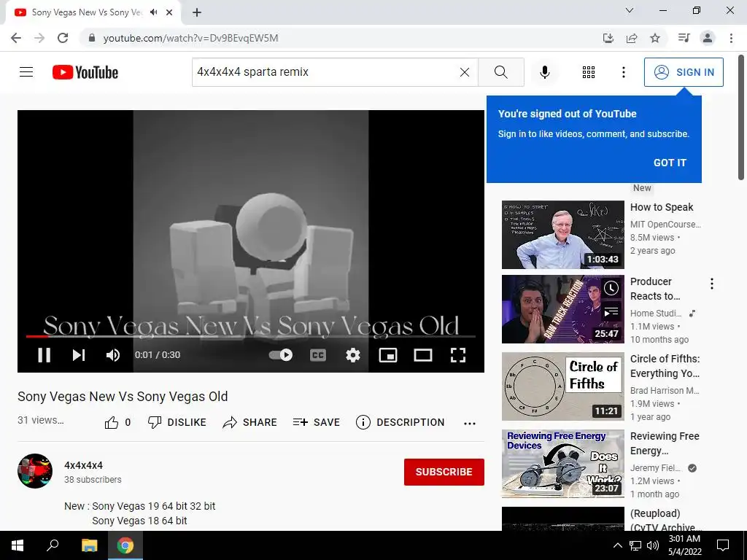
Task: Click the DISLIKE button
Action: (177, 422)
